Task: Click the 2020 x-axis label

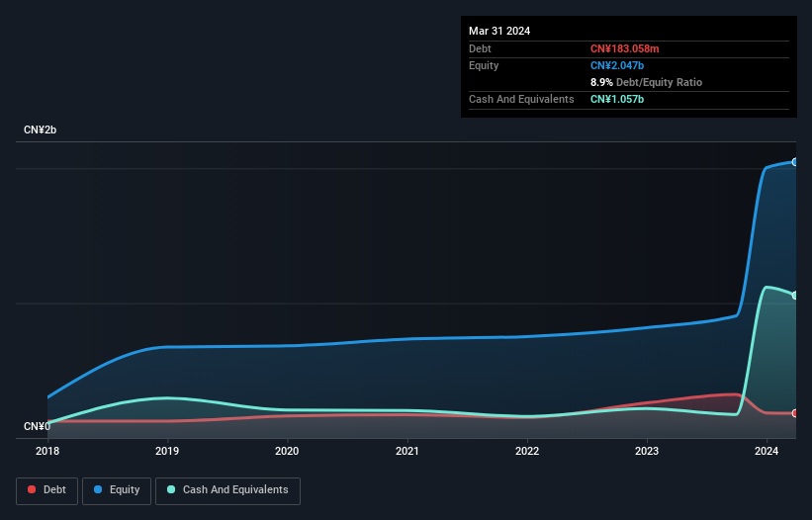Action: (287, 451)
